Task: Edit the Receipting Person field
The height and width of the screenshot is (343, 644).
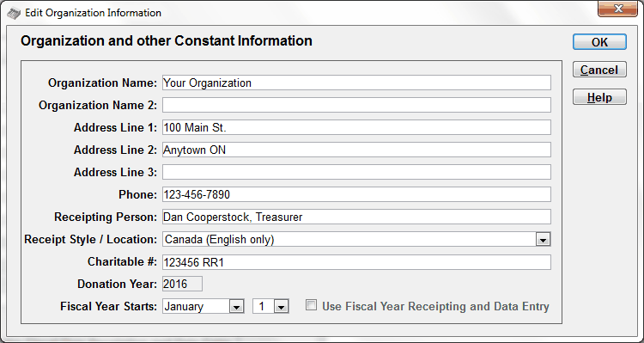Action: click(x=356, y=217)
